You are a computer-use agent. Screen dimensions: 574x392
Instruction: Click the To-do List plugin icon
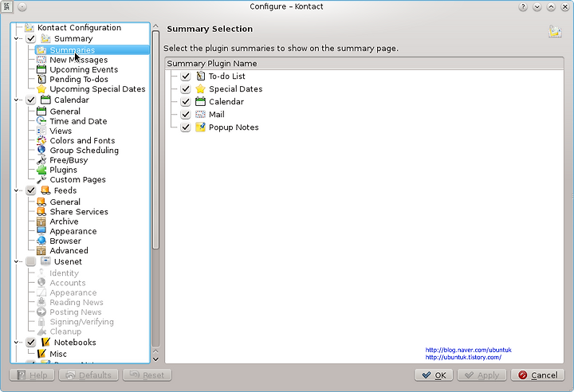pos(200,76)
